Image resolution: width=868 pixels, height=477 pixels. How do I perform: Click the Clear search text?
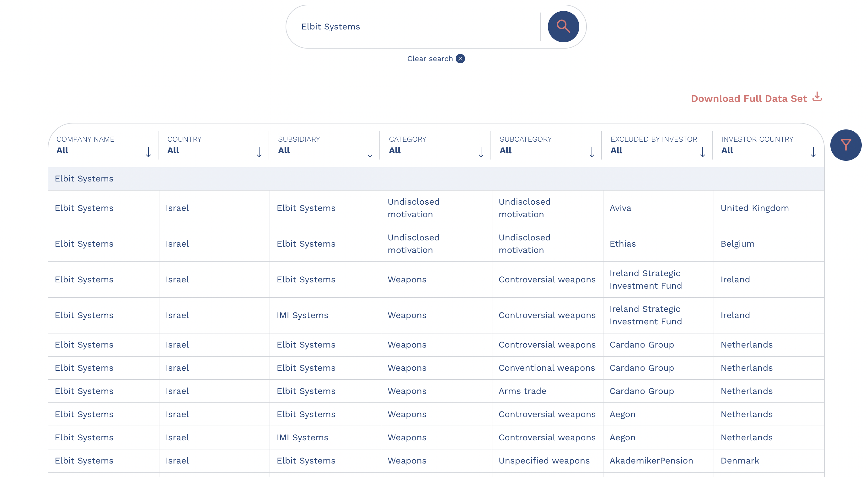[430, 59]
